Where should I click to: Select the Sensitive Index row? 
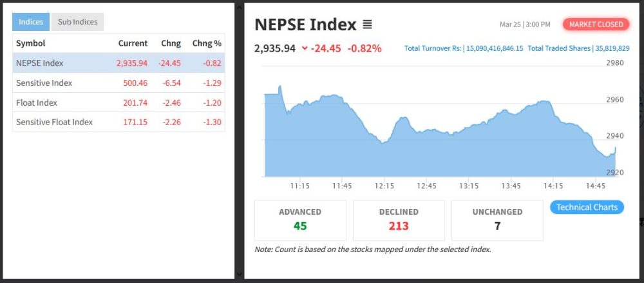click(118, 83)
